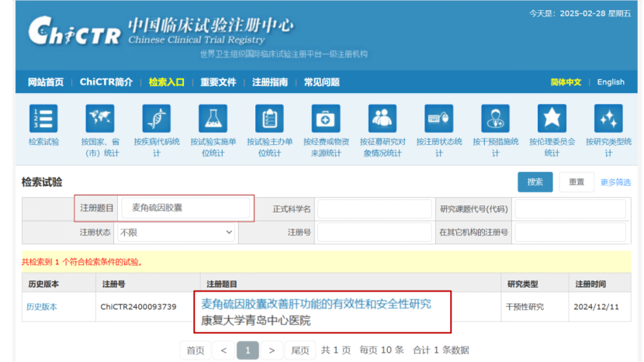Focus the 注册题目 input field
Screen dimensions: 644x362
click(185, 208)
